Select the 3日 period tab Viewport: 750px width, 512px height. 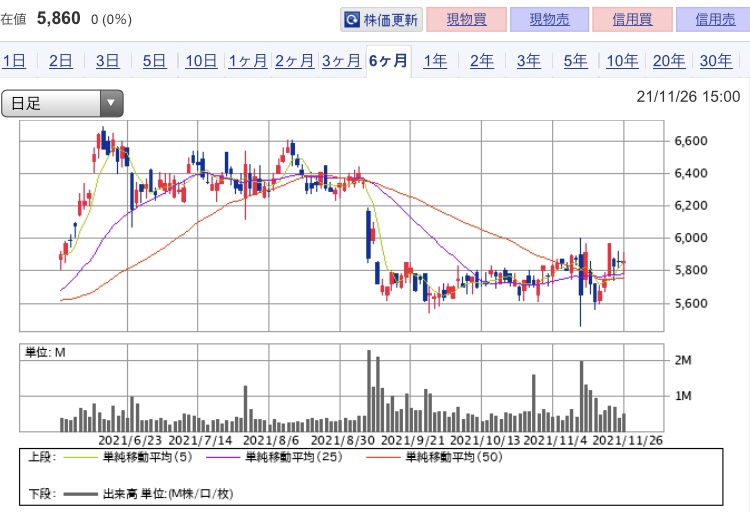(108, 61)
